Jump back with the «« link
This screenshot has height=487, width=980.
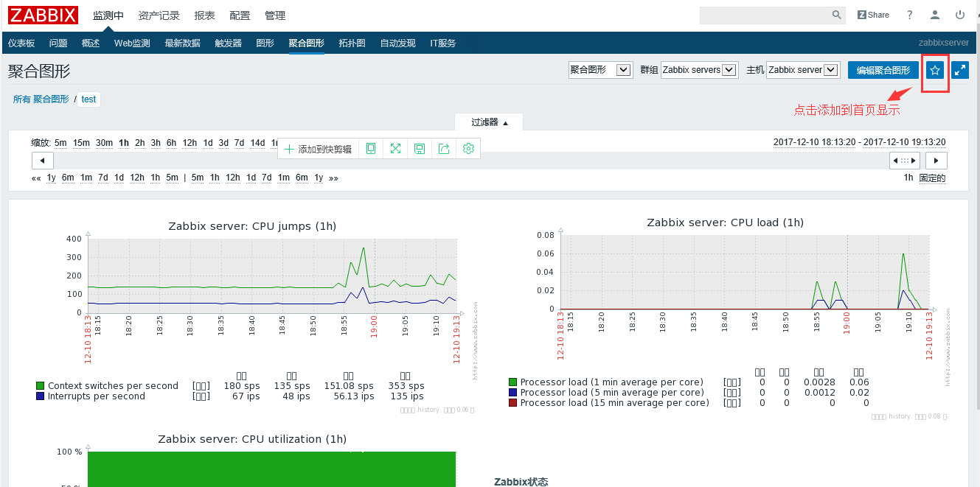[36, 178]
